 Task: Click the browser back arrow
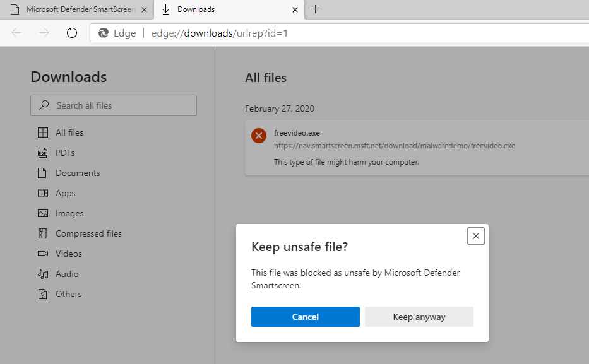16,33
